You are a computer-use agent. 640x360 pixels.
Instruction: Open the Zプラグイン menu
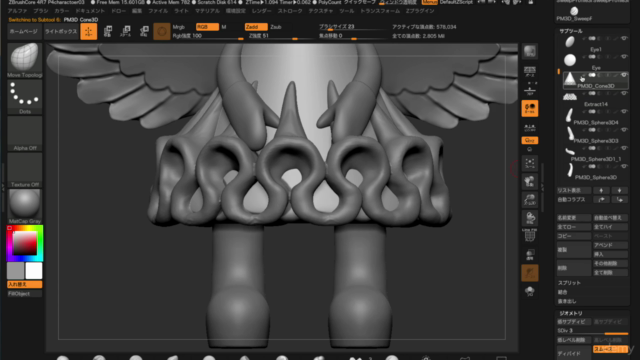click(420, 11)
